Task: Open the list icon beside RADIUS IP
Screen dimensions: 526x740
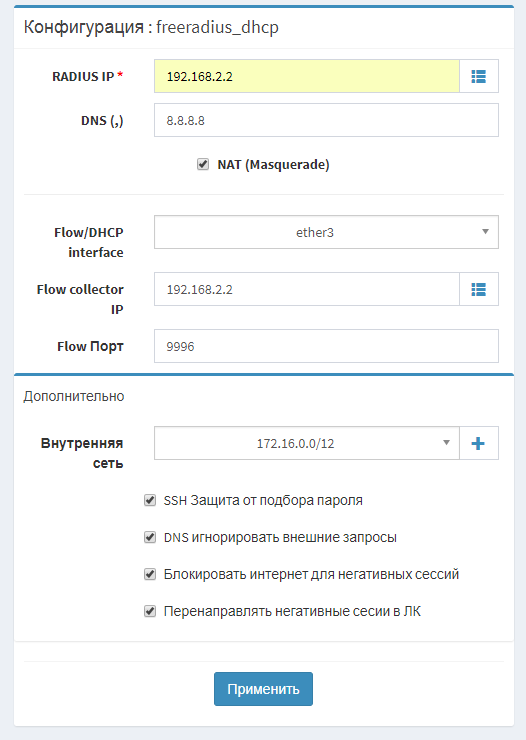Action: click(x=478, y=76)
